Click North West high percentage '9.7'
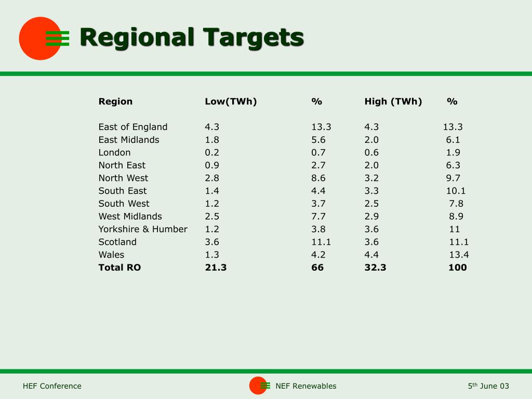532x399 pixels. coord(453,178)
